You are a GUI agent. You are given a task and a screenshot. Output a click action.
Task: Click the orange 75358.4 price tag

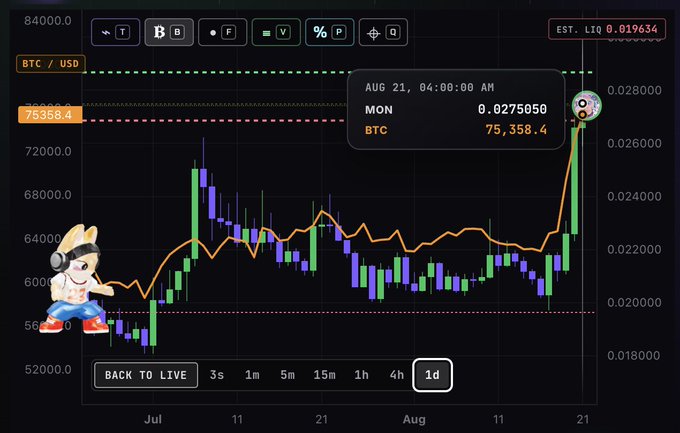(x=50, y=115)
